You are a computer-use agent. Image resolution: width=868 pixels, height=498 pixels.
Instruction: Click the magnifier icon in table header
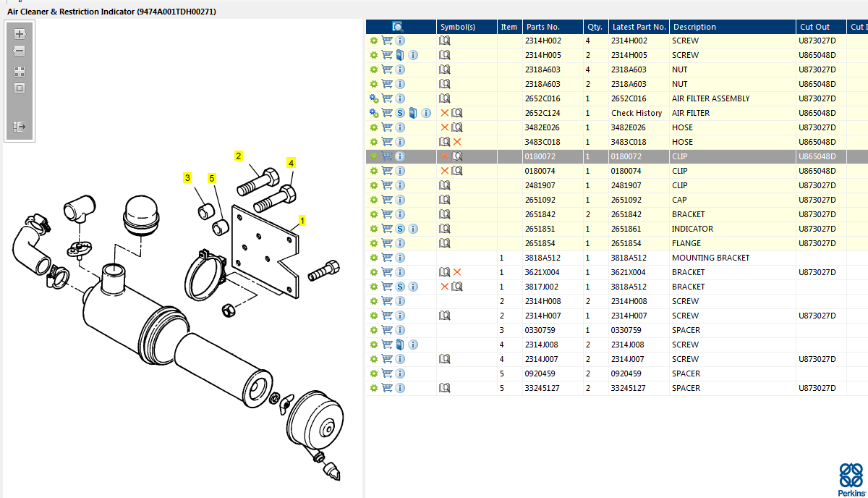point(397,27)
